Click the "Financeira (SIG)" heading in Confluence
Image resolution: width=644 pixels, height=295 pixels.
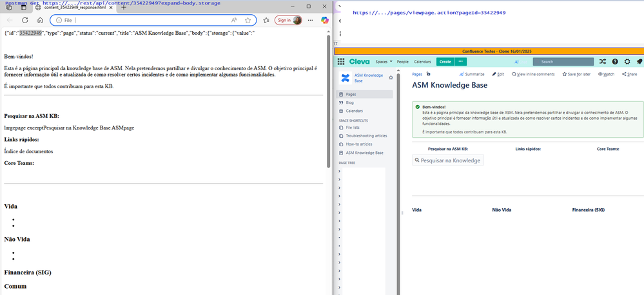coord(588,210)
